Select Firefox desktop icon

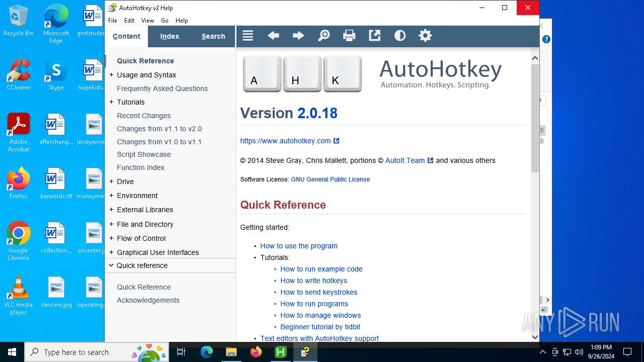(19, 184)
